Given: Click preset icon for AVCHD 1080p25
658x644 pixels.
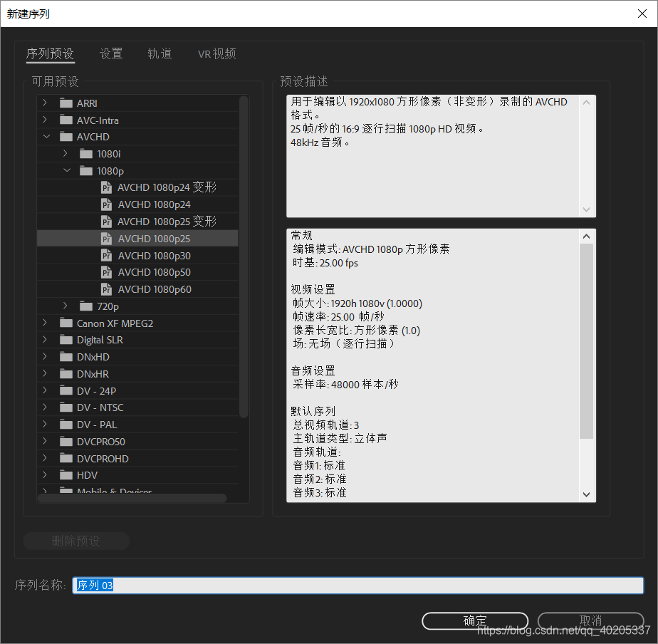Looking at the screenshot, I should tap(107, 239).
